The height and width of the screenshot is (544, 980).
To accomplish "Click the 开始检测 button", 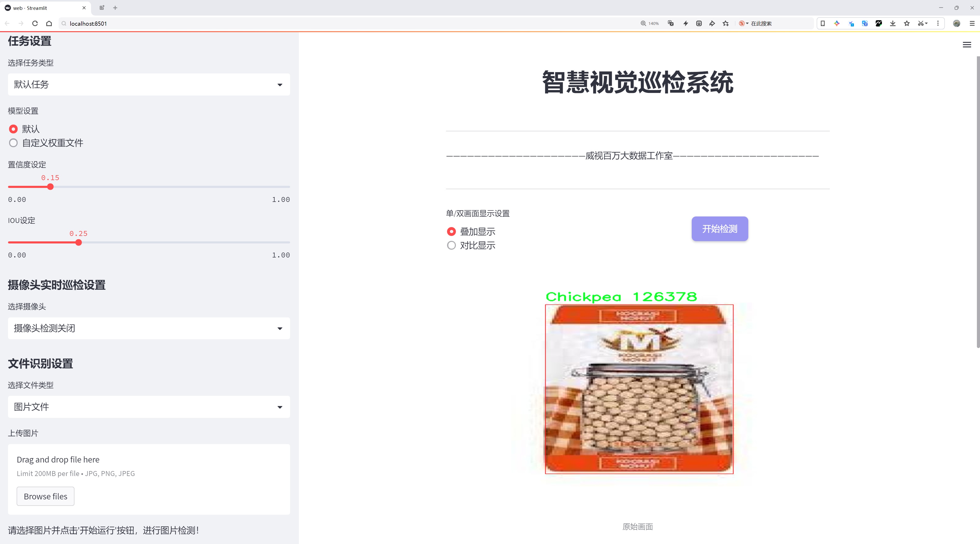I will point(720,229).
